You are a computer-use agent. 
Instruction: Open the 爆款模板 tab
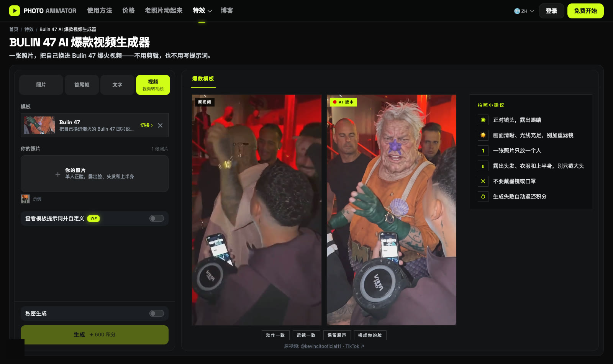203,79
